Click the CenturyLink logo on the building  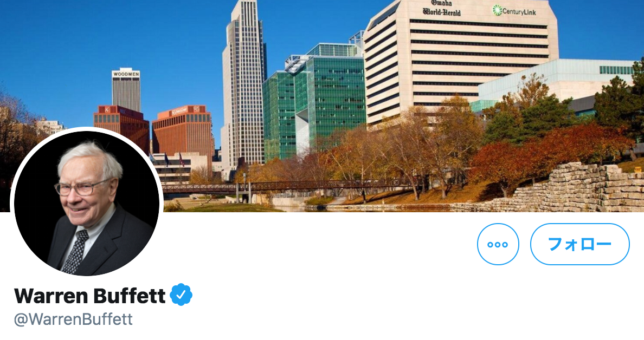point(514,11)
